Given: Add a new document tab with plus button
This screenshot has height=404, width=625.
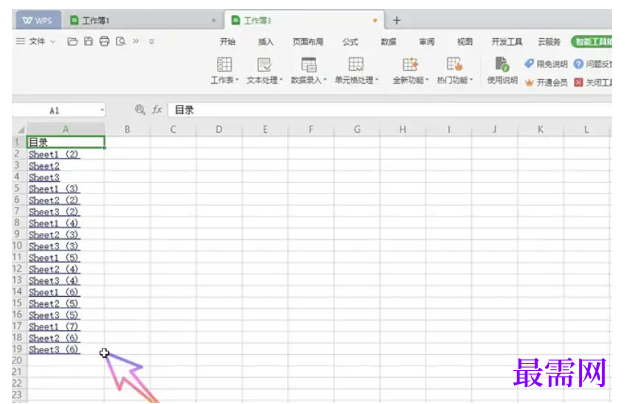Looking at the screenshot, I should click(397, 20).
